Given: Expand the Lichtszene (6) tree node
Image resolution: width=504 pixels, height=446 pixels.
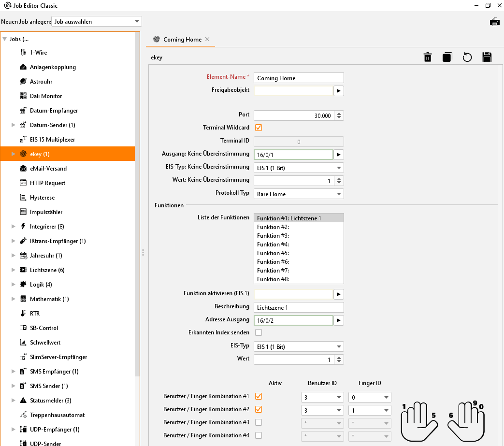Looking at the screenshot, I should (14, 270).
